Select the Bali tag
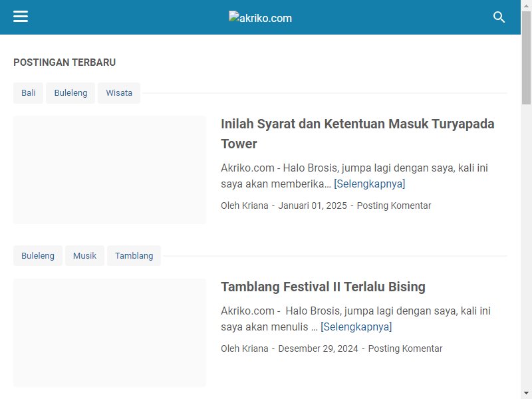This screenshot has width=532, height=399. point(28,92)
